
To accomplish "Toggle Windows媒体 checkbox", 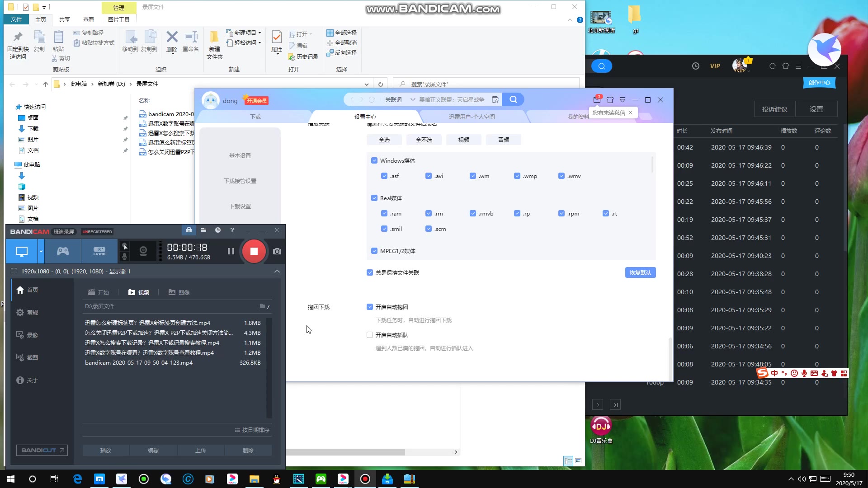I will [374, 160].
